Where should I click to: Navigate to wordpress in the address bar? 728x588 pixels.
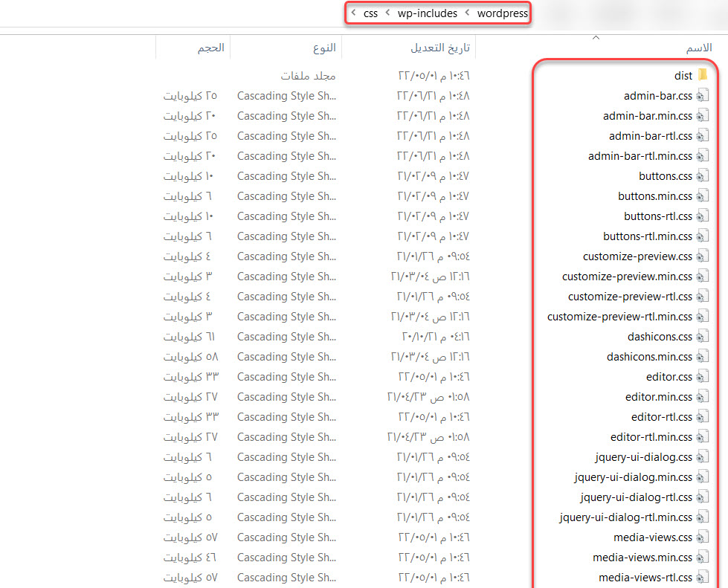coord(502,13)
